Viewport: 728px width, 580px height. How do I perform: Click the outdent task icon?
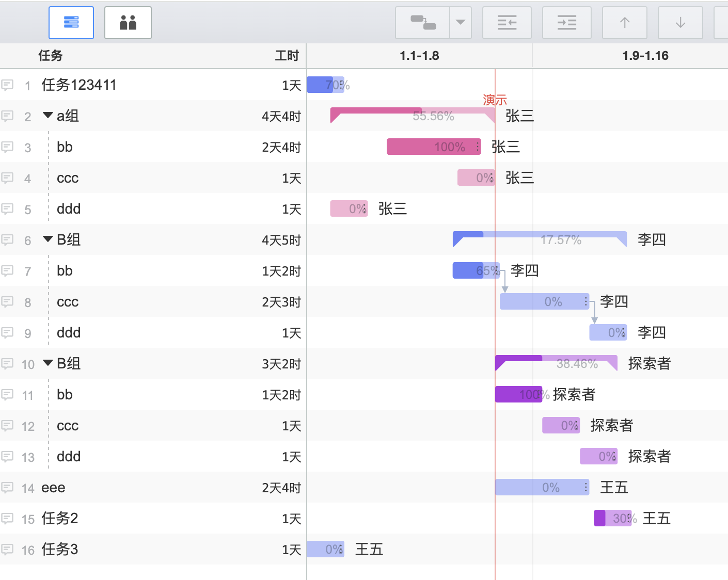(507, 23)
